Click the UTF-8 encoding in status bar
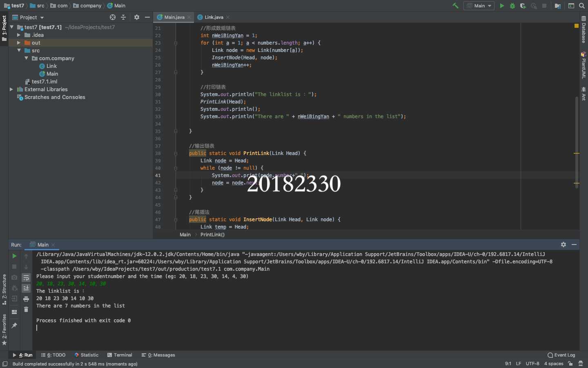 click(x=532, y=364)
